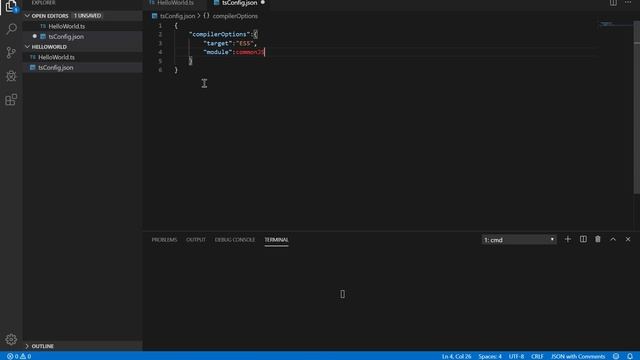This screenshot has height=360, width=640.
Task: Split the editor to the right
Action: (x=613, y=3)
